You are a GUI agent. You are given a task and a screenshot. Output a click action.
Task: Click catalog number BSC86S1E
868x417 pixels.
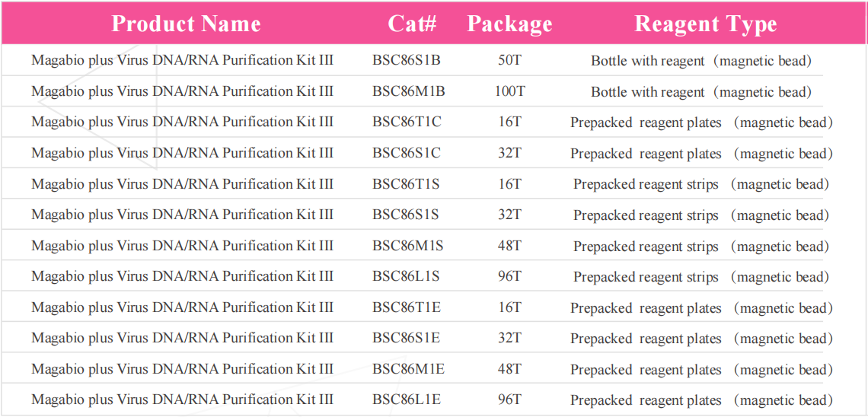(x=406, y=339)
